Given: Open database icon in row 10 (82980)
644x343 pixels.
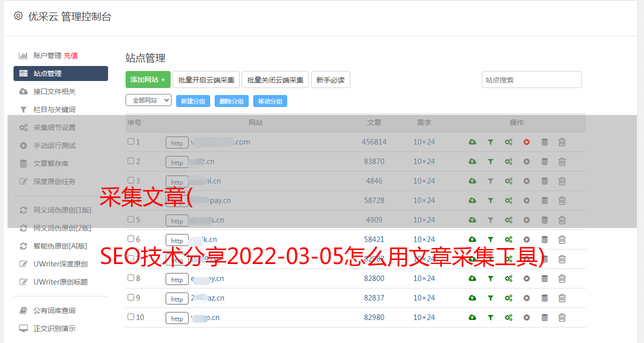Looking at the screenshot, I should pos(544,317).
